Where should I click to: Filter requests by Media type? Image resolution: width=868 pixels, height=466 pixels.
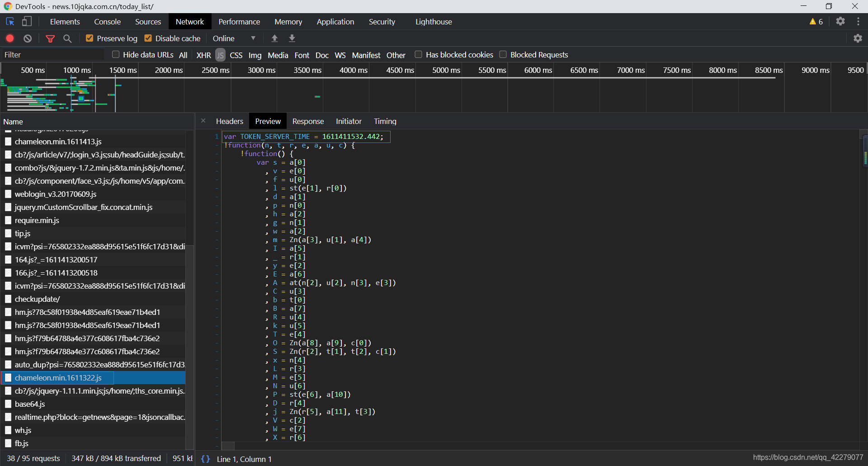click(x=278, y=55)
